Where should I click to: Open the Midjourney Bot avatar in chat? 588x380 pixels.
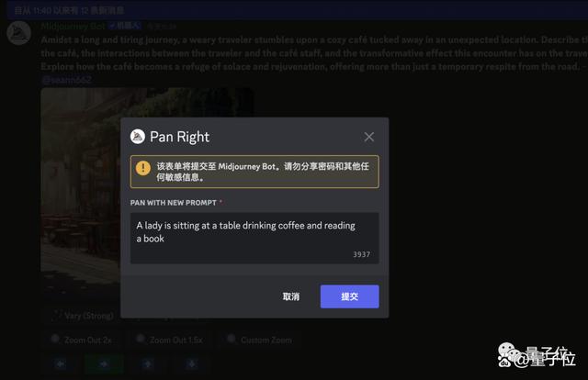pyautogui.click(x=18, y=33)
